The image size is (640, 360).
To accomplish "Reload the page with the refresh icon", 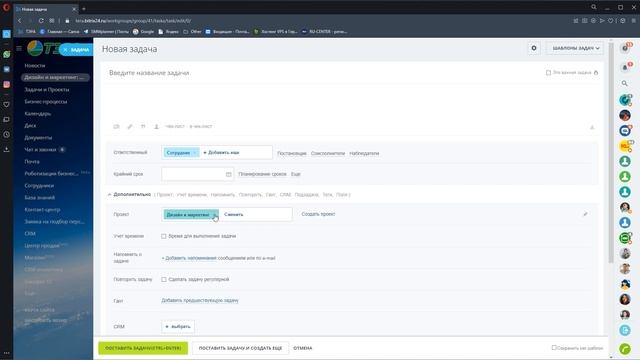I will 41,20.
